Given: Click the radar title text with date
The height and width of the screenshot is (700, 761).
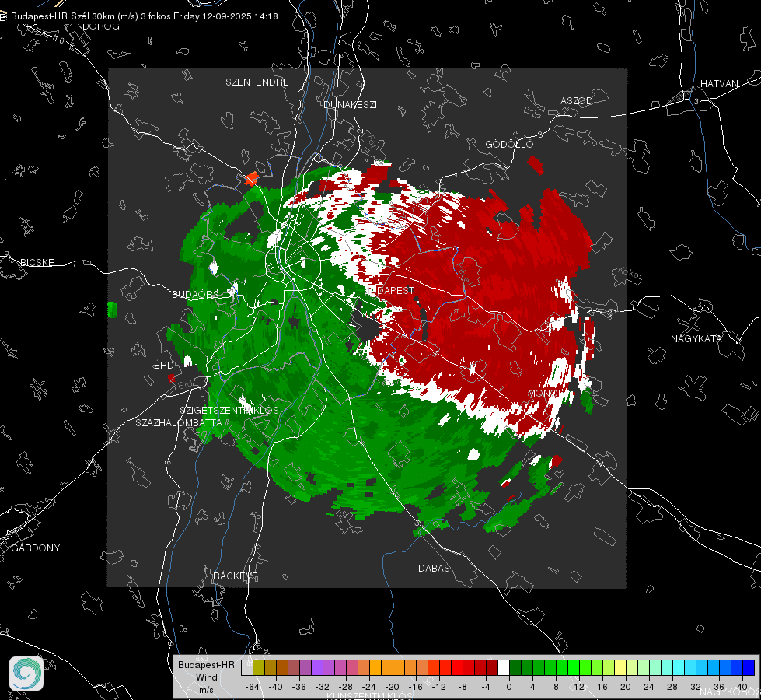Looking at the screenshot, I should (144, 16).
